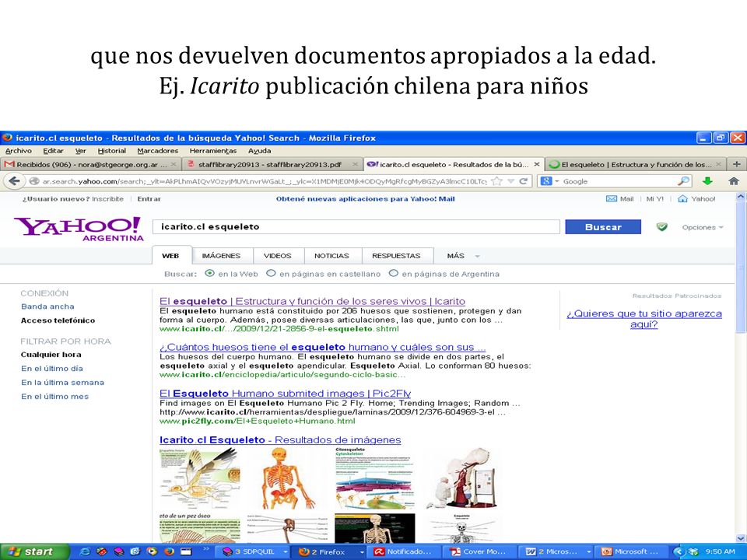The height and width of the screenshot is (560, 747).
Task: Open the Editar menu
Action: (x=54, y=150)
